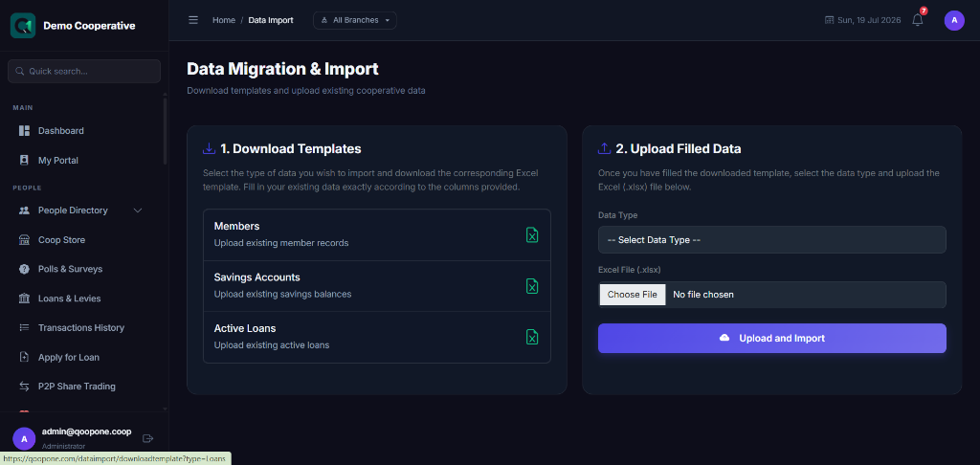The height and width of the screenshot is (465, 980).
Task: Download the Members Excel template icon
Action: pos(532,235)
